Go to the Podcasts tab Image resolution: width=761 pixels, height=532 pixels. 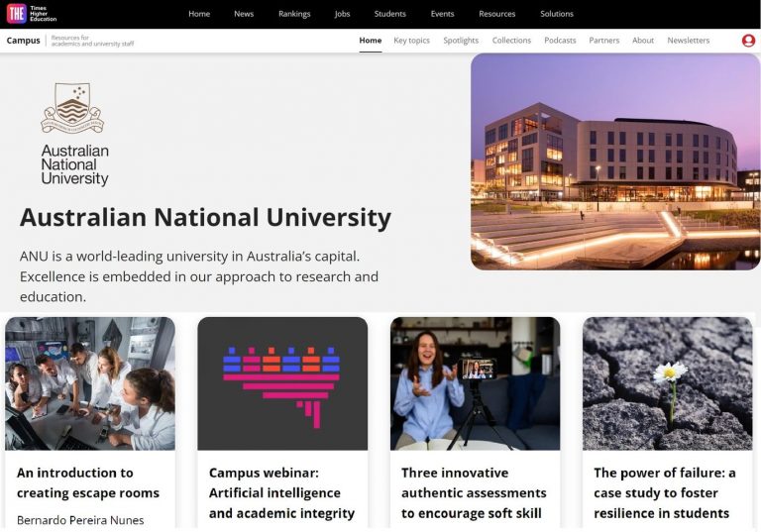tap(560, 41)
